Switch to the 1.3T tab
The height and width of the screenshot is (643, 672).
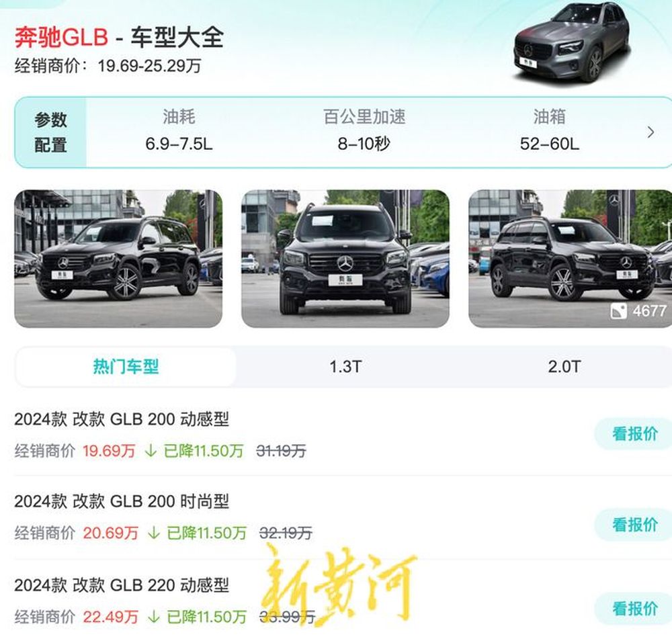point(345,367)
